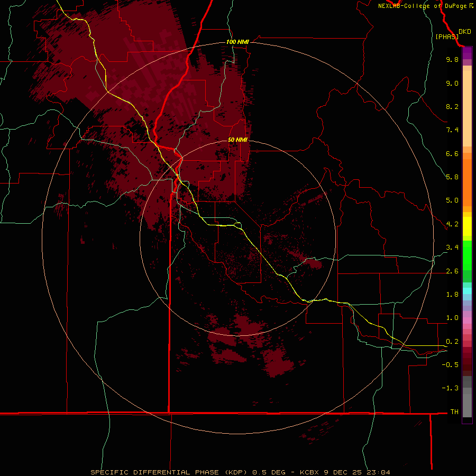The width and height of the screenshot is (476, 476).
Task: Click the 1.8 scale value
Action: 452,295
